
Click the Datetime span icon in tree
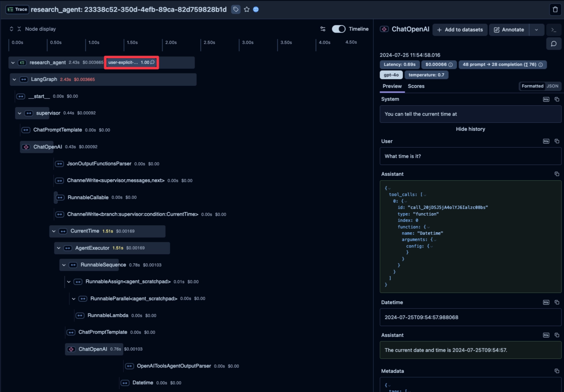pyautogui.click(x=125, y=383)
